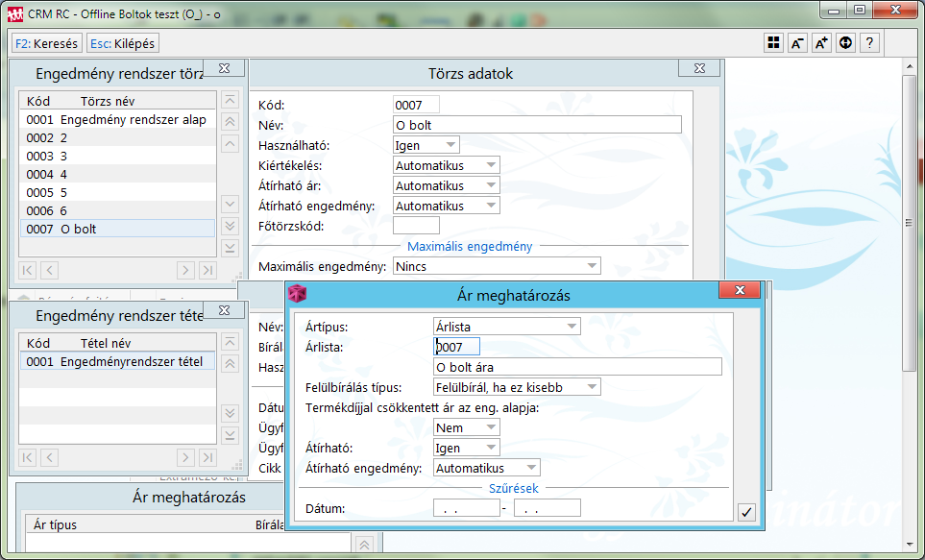Click the Tétel név column header
The width and height of the screenshot is (925, 560).
point(106,344)
